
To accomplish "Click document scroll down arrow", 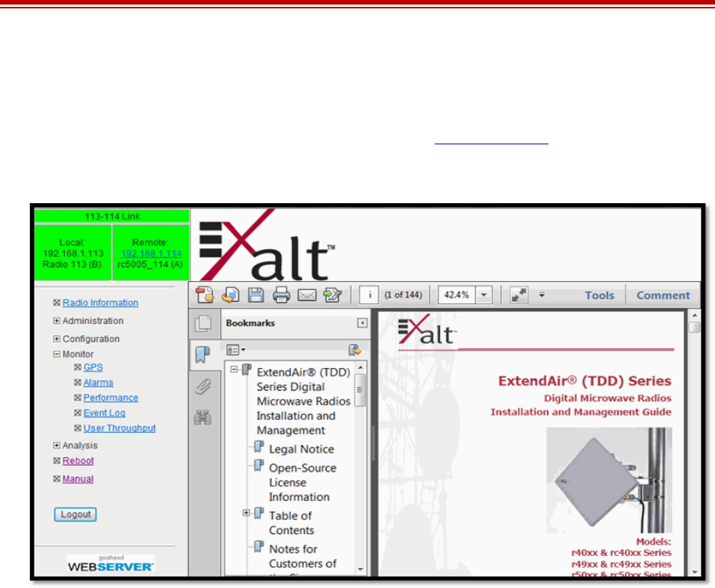I will pyautogui.click(x=694, y=572).
